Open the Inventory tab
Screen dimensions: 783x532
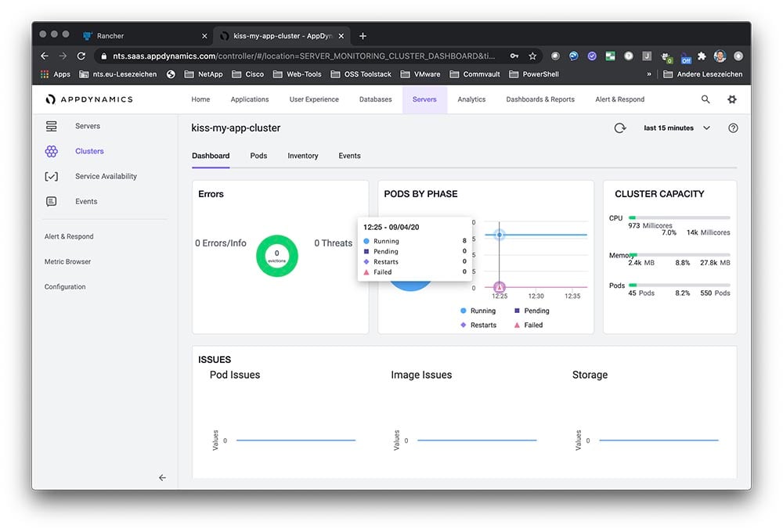tap(302, 156)
